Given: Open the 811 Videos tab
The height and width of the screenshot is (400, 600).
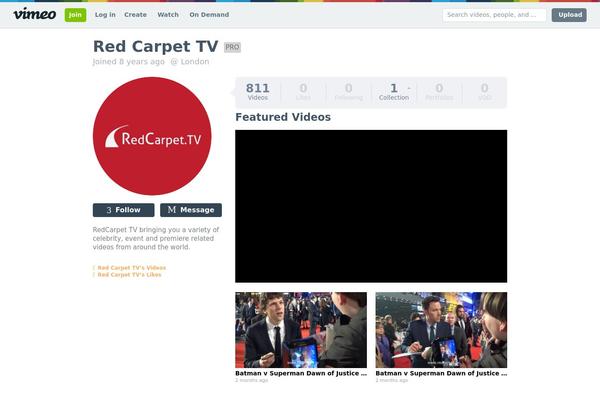Looking at the screenshot, I should tap(258, 92).
